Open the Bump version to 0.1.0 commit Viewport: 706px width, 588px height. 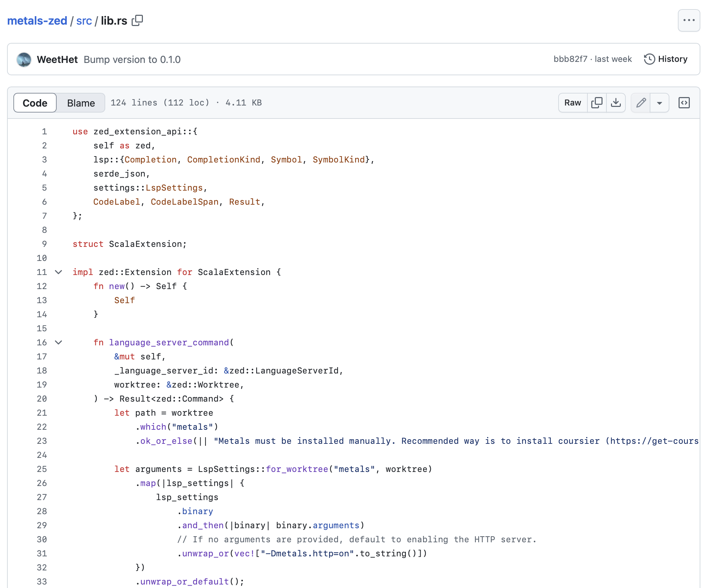[132, 59]
